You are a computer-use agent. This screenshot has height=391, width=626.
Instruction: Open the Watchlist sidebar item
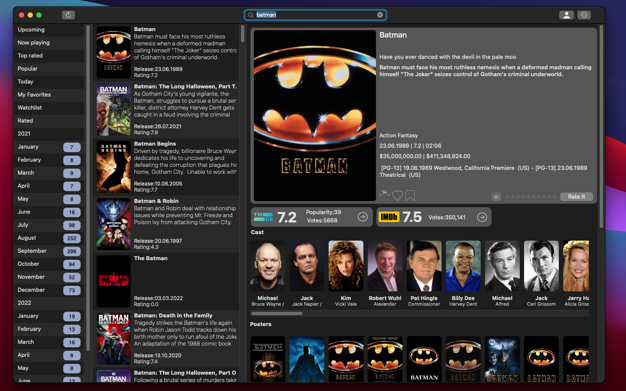(x=49, y=107)
